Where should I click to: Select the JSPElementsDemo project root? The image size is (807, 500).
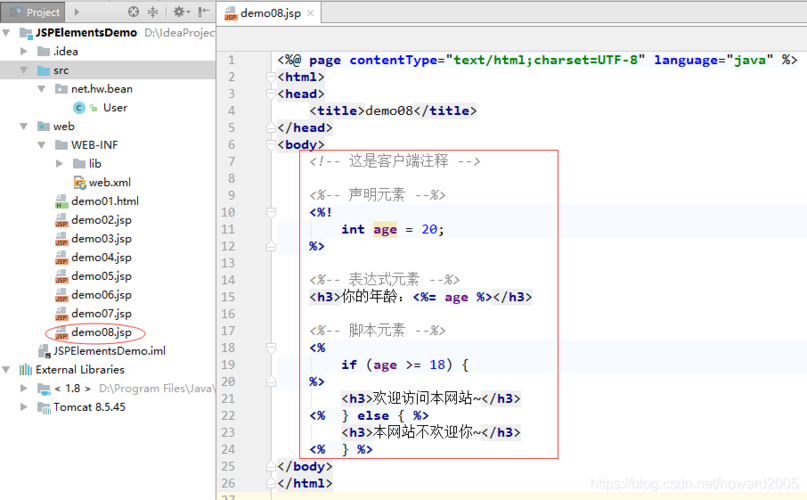pos(86,33)
